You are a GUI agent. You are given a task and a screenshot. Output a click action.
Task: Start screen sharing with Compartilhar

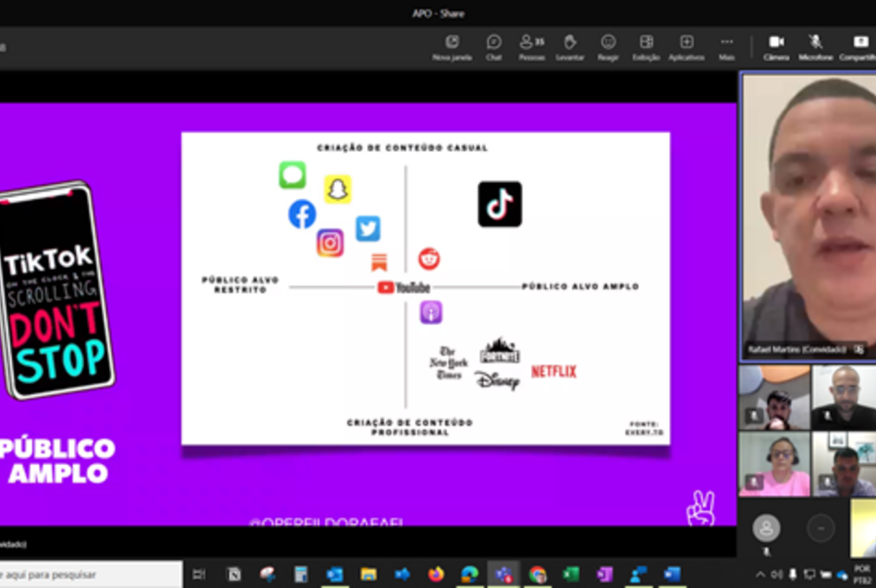[859, 46]
